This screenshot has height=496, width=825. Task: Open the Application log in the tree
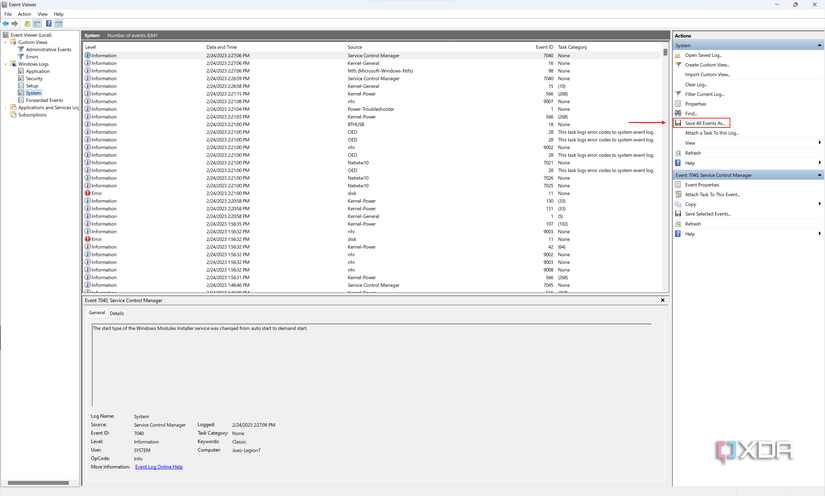[x=37, y=71]
